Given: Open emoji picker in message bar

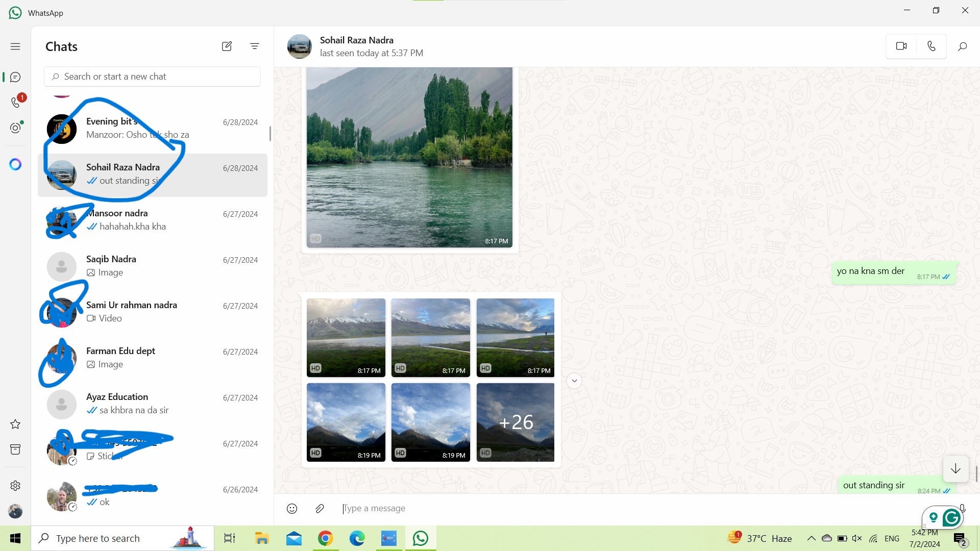Looking at the screenshot, I should coord(292,508).
